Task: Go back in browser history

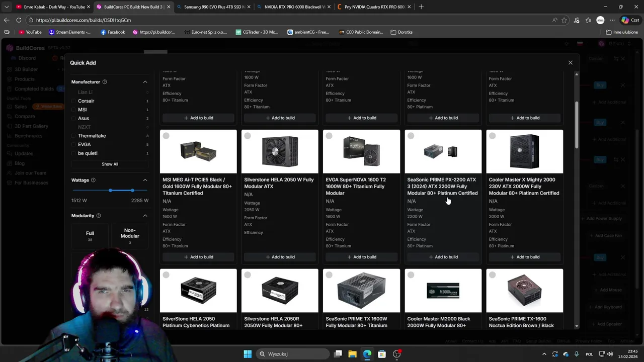Action: click(x=7, y=20)
